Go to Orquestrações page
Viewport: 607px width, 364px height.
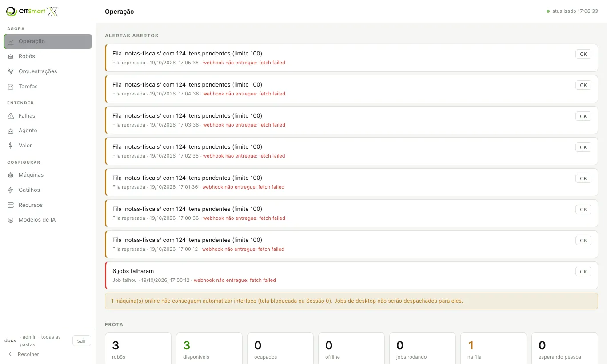[x=48, y=71]
